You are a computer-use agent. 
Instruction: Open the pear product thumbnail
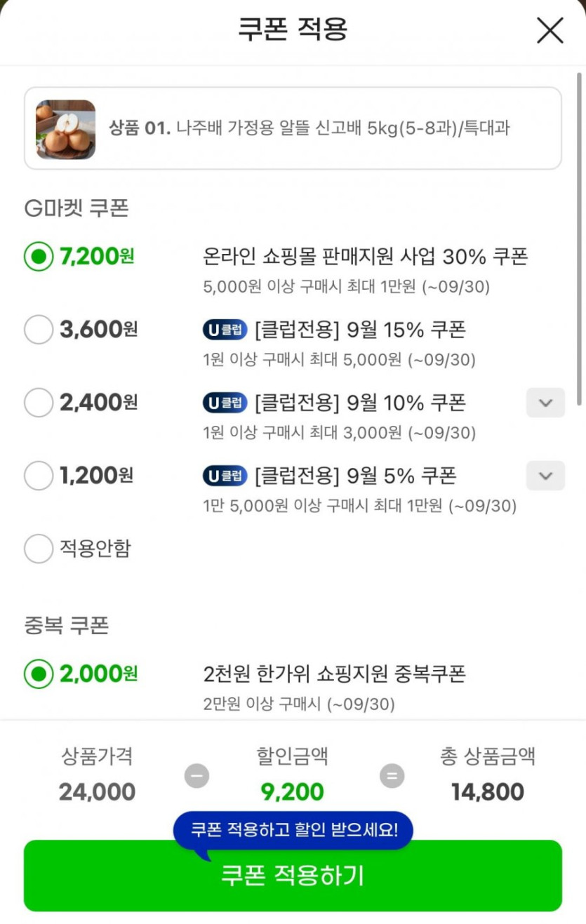[66, 129]
